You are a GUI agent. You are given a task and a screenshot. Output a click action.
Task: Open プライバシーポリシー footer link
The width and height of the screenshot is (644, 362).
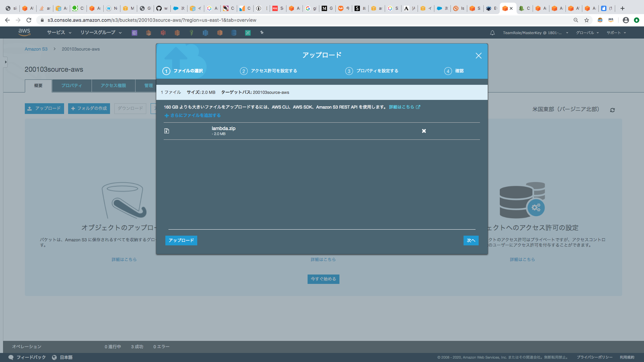coord(595,357)
